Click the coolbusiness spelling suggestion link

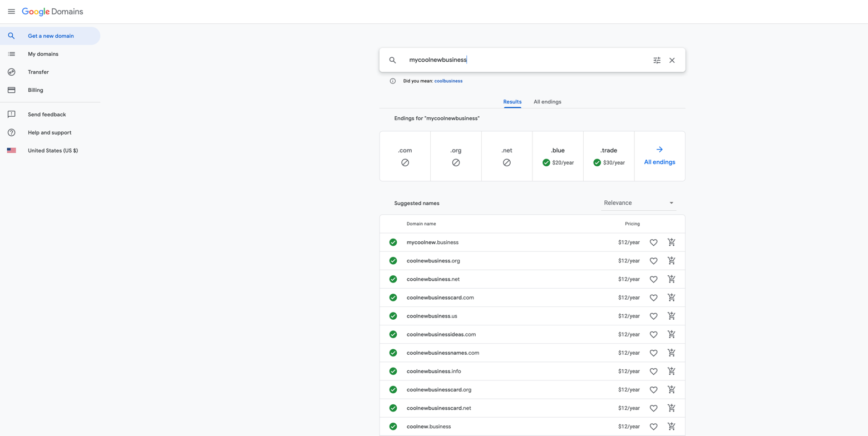pos(448,81)
